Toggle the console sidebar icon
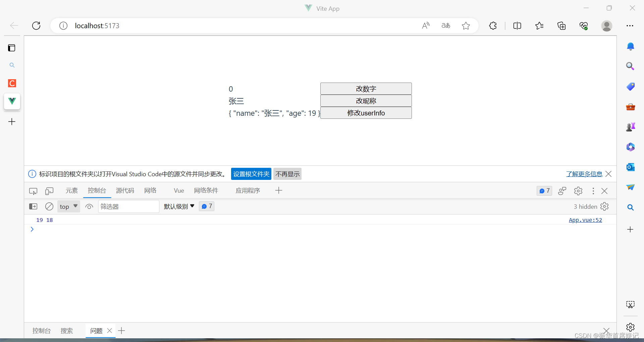This screenshot has height=342, width=644. click(33, 206)
